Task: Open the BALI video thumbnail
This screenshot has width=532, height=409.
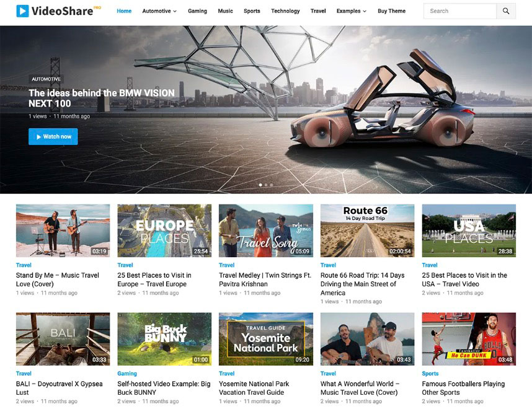Action: 63,339
